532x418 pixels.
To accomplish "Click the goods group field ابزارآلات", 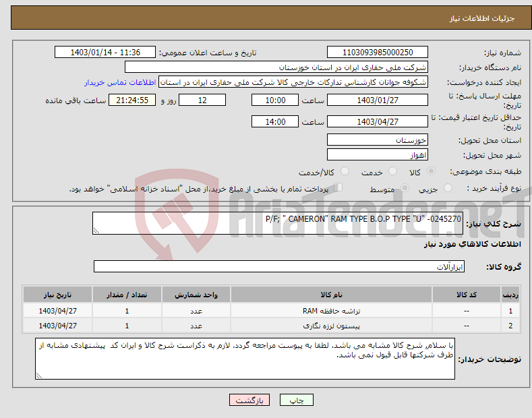I will pos(279,266).
